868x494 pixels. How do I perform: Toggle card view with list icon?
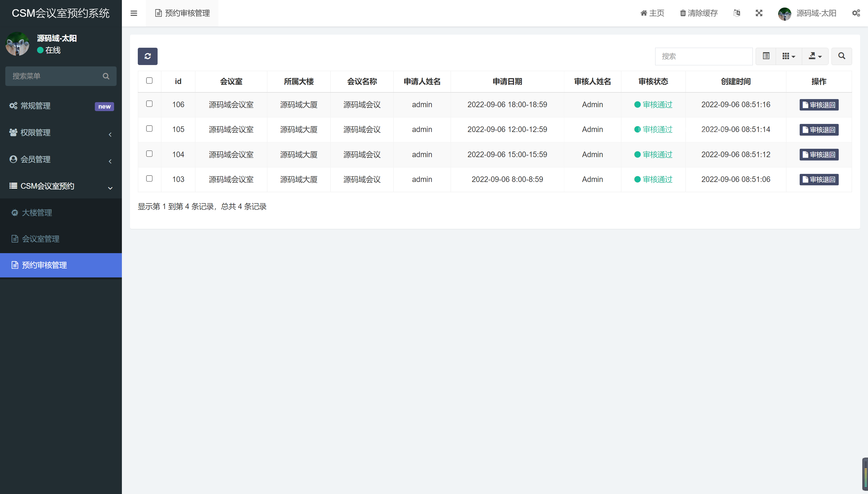(x=766, y=56)
